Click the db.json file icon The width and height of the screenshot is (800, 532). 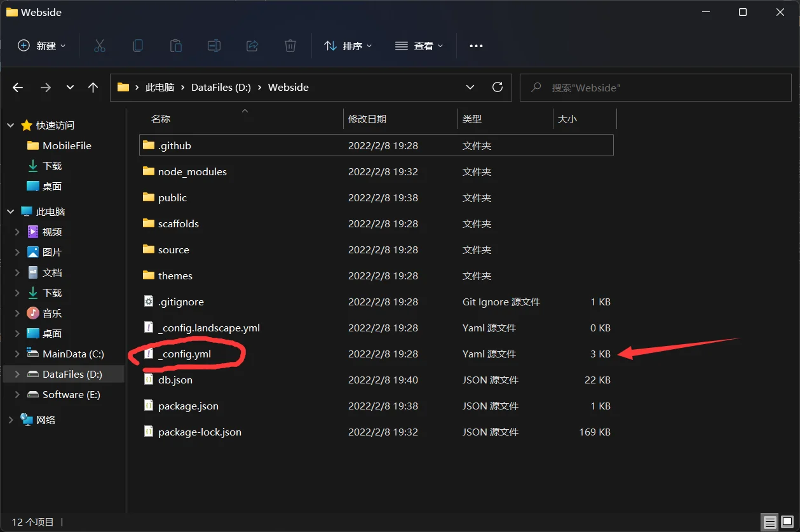pyautogui.click(x=149, y=380)
